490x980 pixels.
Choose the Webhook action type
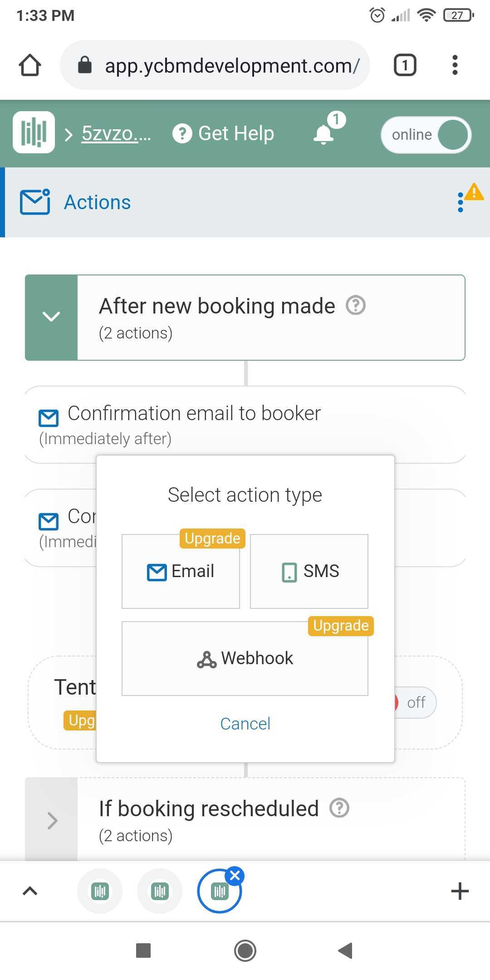click(245, 658)
